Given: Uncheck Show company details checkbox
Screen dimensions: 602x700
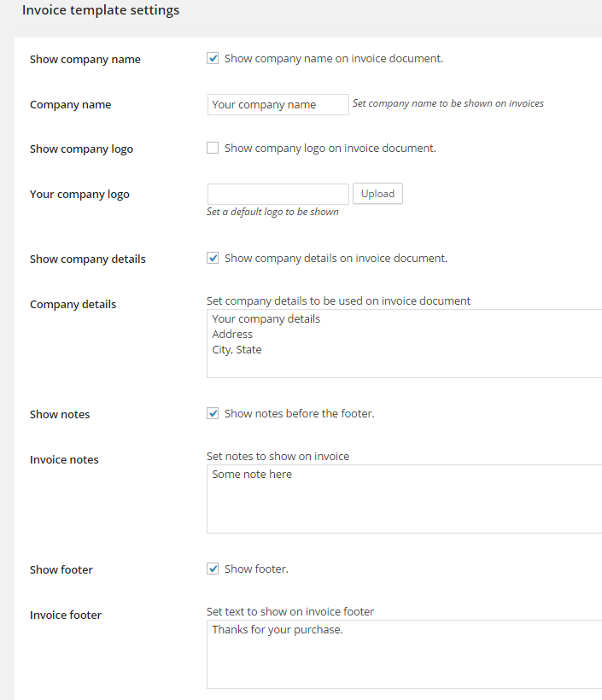Looking at the screenshot, I should [213, 258].
